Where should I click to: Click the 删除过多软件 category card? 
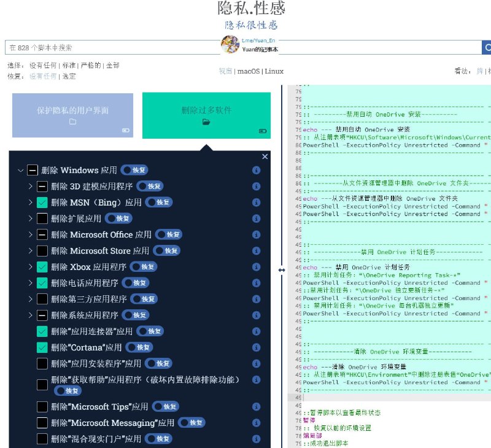tap(206, 115)
